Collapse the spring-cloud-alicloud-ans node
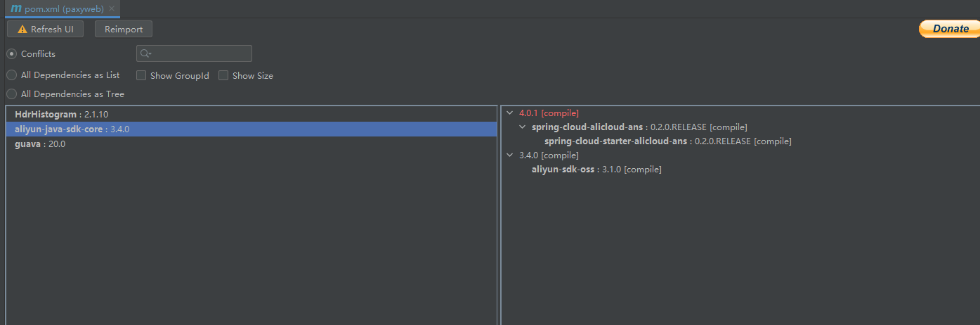The height and width of the screenshot is (325, 980). pos(522,127)
